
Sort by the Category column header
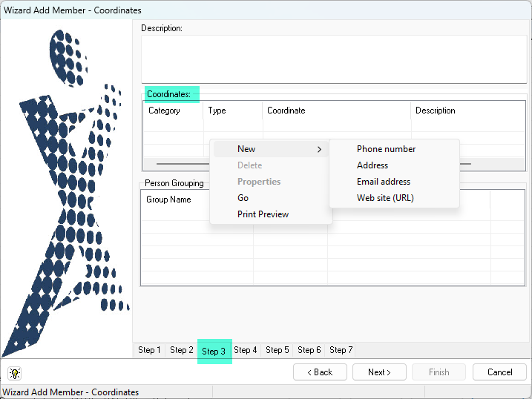coord(173,111)
